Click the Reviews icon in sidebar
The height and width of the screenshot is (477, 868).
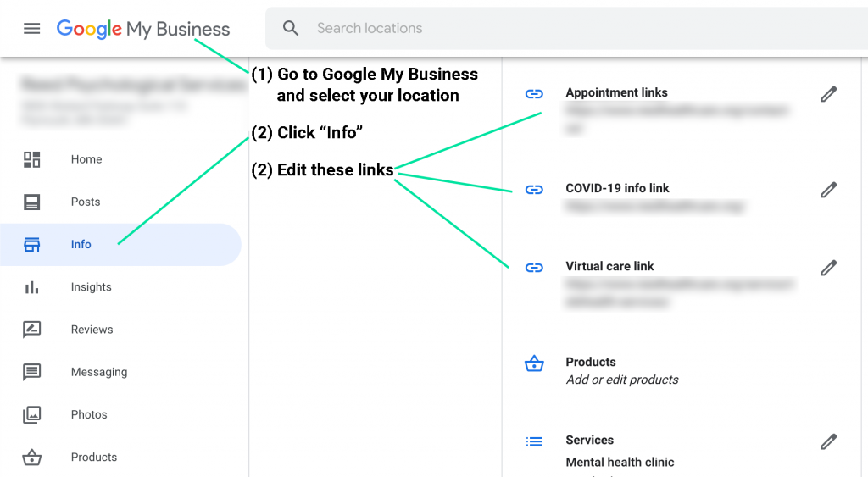click(x=32, y=330)
